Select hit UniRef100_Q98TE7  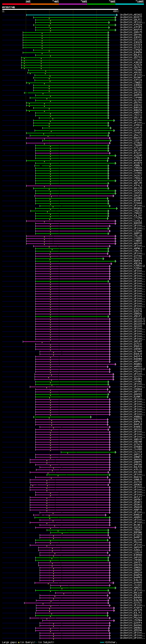131,562
